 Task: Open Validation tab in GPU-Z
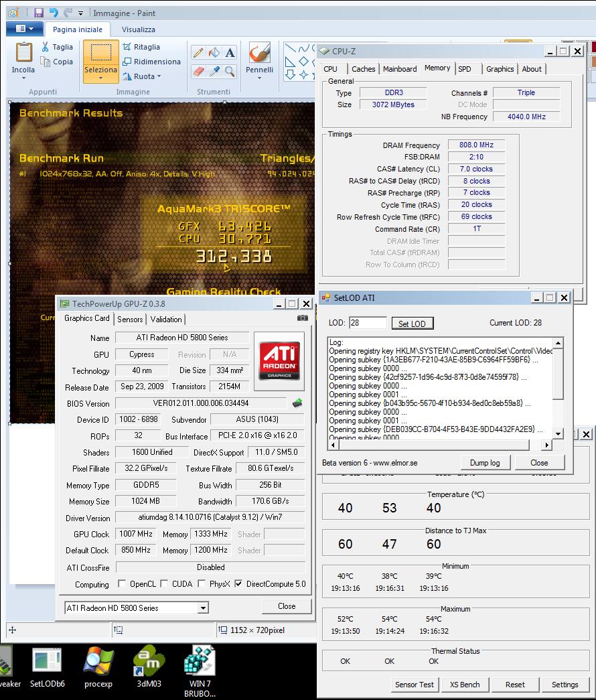point(166,320)
